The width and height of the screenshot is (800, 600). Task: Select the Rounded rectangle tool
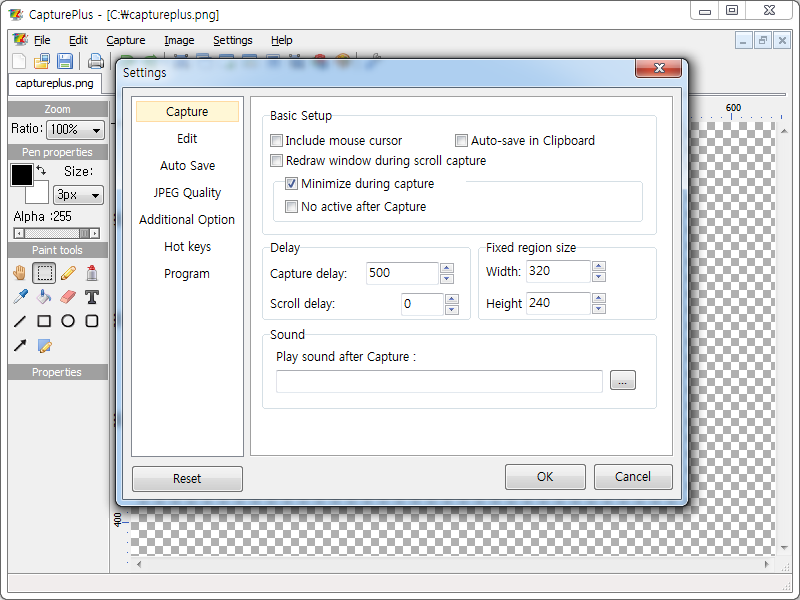click(x=92, y=321)
